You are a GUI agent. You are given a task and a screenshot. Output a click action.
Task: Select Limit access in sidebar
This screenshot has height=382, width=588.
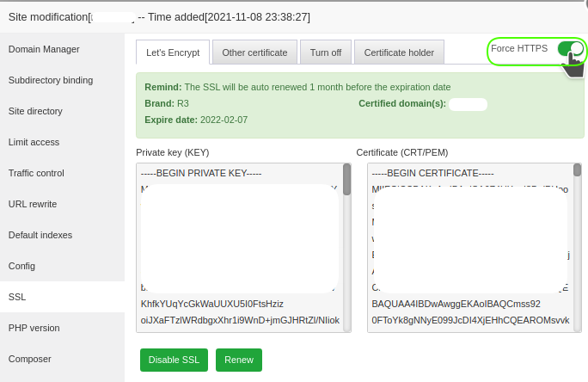[34, 142]
